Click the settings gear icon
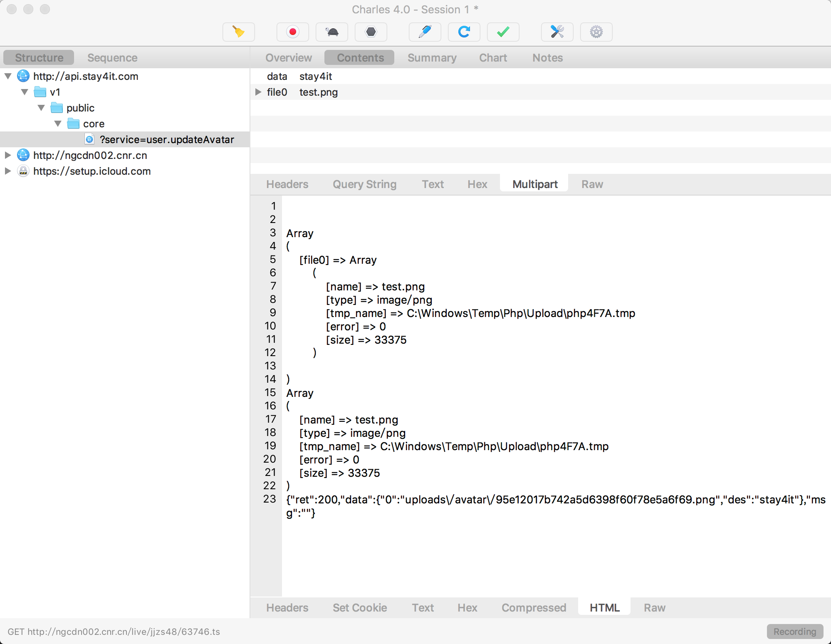This screenshot has height=644, width=831. click(x=596, y=31)
